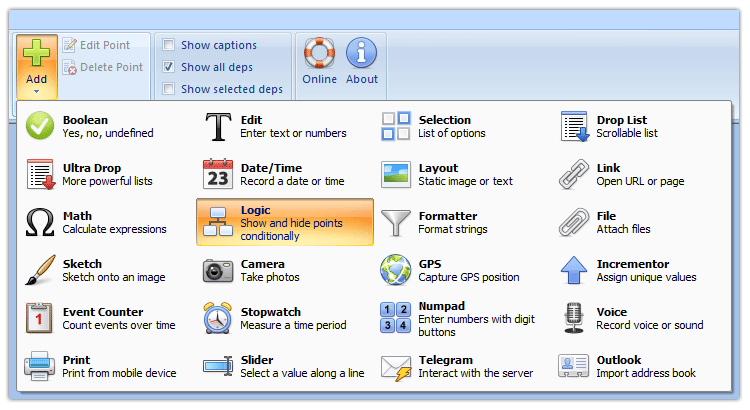Select 'Enter numbers with digit buttons' entry
Viewport: 750px width, 410px height.
(x=476, y=325)
